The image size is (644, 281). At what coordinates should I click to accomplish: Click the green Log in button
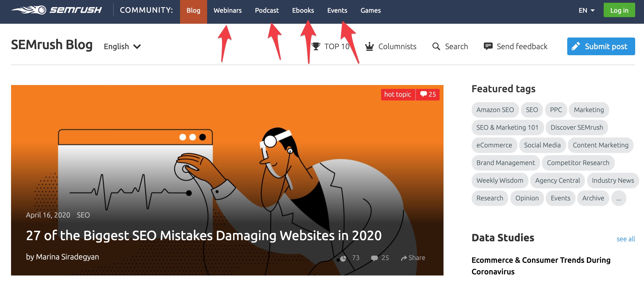pyautogui.click(x=619, y=10)
